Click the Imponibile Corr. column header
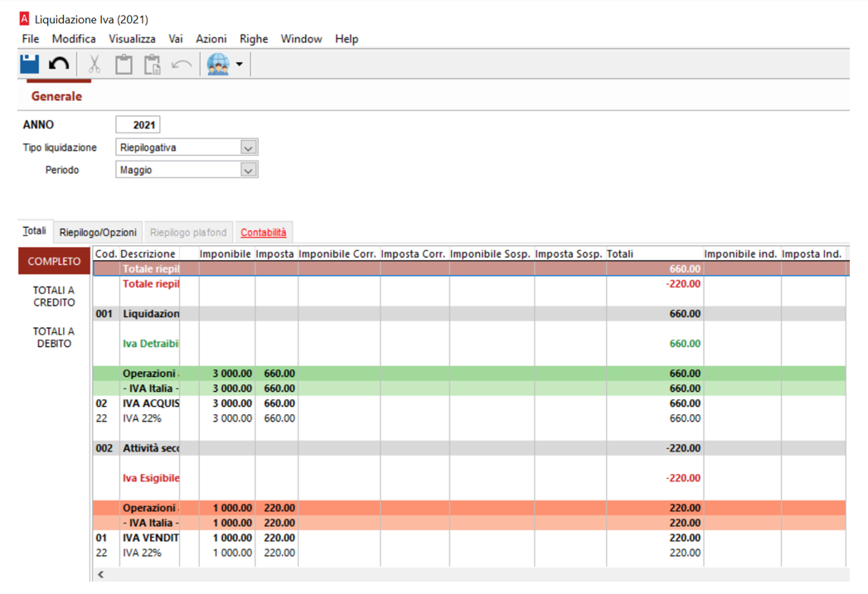Image resolution: width=868 pixels, height=594 pixels. pyautogui.click(x=339, y=254)
